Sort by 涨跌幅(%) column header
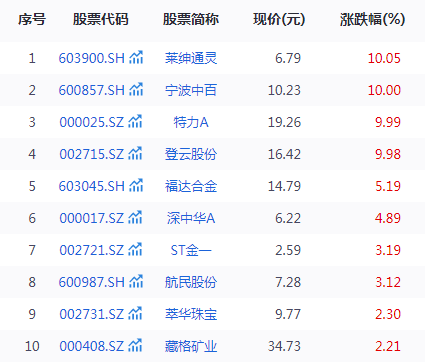This screenshot has width=425, height=364. pyautogui.click(x=372, y=19)
